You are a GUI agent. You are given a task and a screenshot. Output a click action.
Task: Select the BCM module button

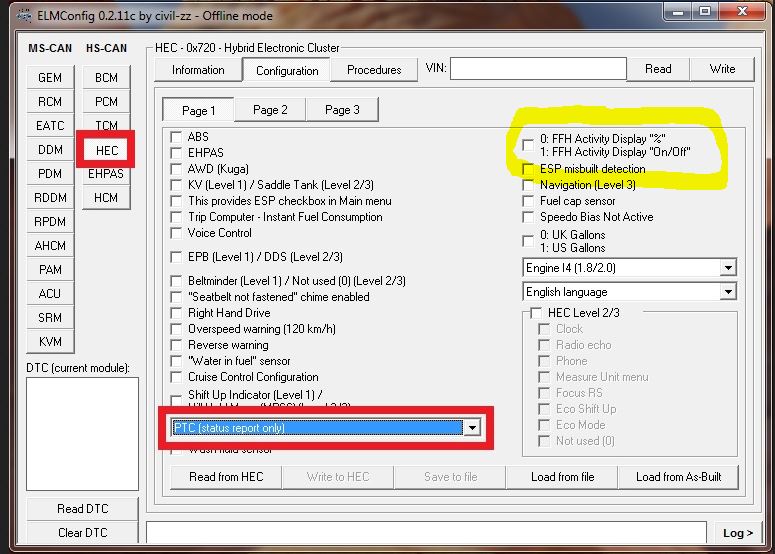[106, 78]
